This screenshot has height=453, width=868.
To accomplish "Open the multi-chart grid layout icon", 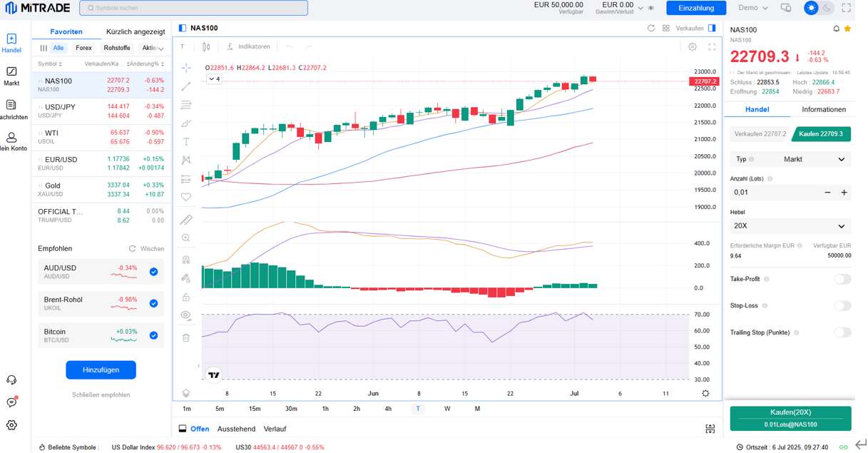I will [665, 28].
